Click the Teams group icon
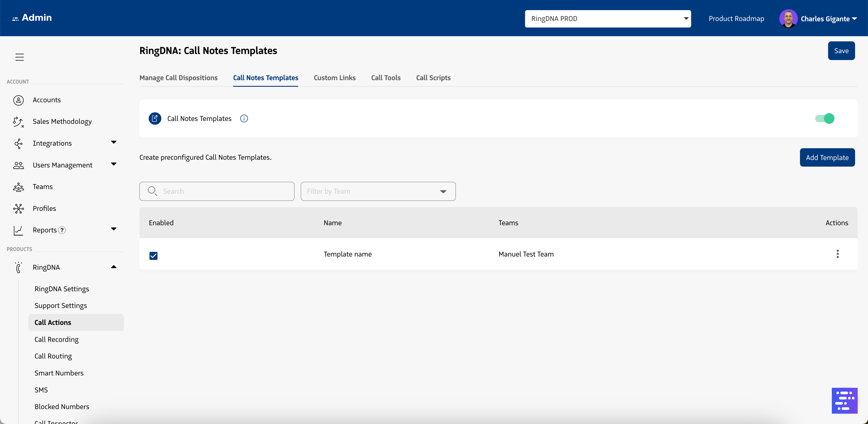868x424 pixels. pos(19,187)
